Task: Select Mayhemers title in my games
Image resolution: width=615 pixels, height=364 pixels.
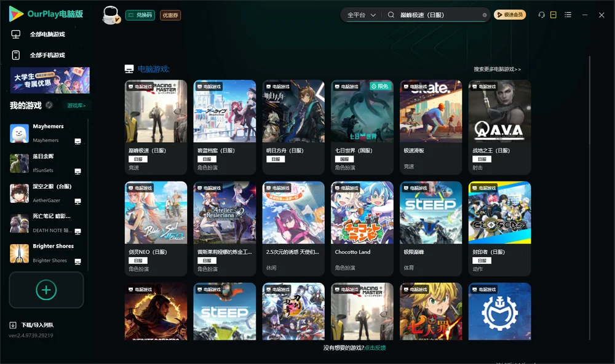Action: [48, 126]
